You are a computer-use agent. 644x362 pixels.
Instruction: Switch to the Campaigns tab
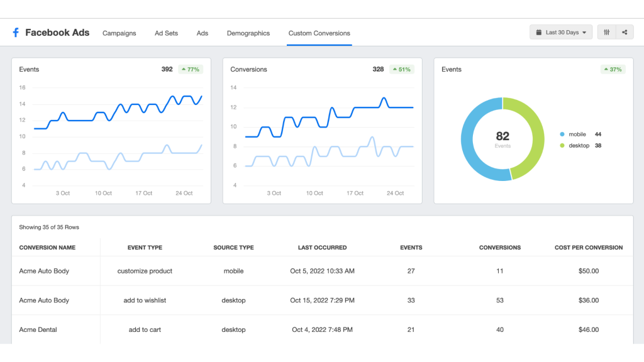click(x=119, y=33)
